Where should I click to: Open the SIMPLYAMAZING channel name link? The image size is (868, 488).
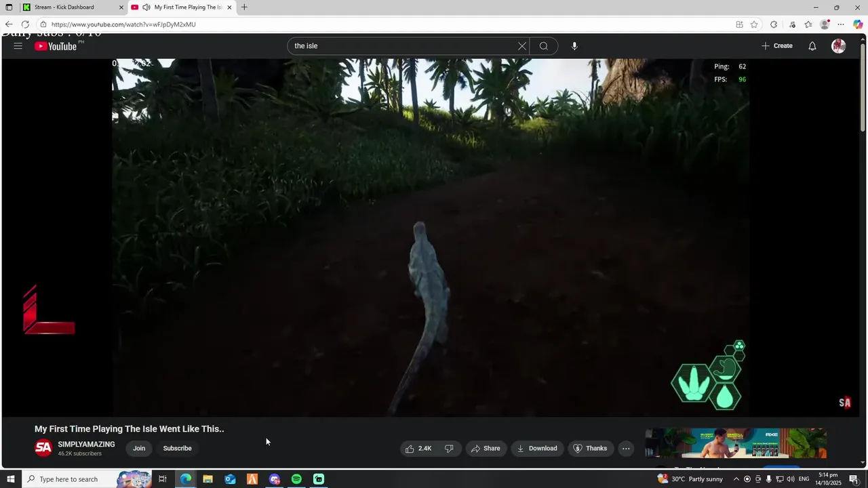click(86, 445)
